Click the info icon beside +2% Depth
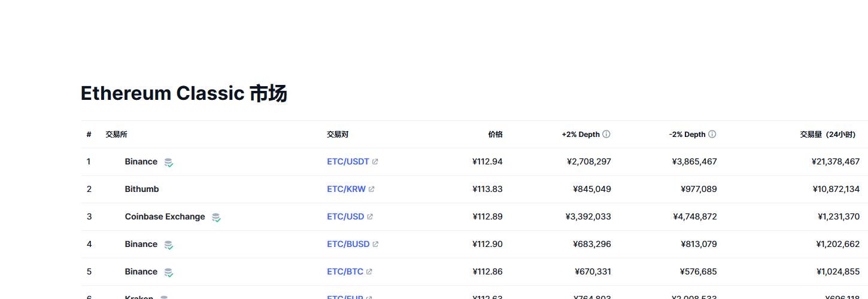 [x=606, y=135]
